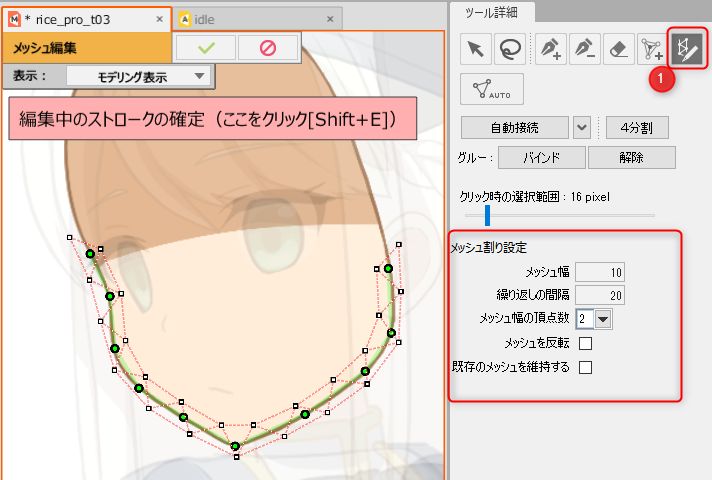Click the バインド glue button
Image resolution: width=712 pixels, height=480 pixels.
pyautogui.click(x=541, y=157)
